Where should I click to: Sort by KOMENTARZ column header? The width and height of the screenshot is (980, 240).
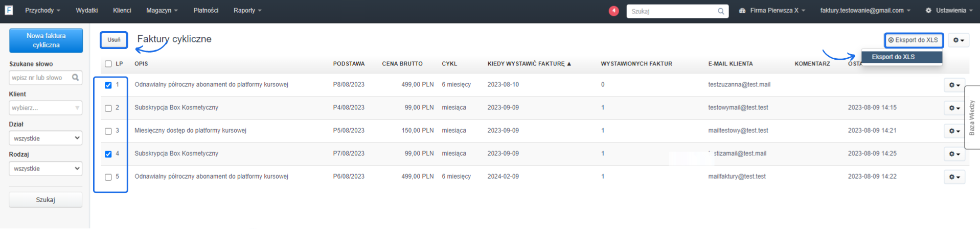coord(812,64)
